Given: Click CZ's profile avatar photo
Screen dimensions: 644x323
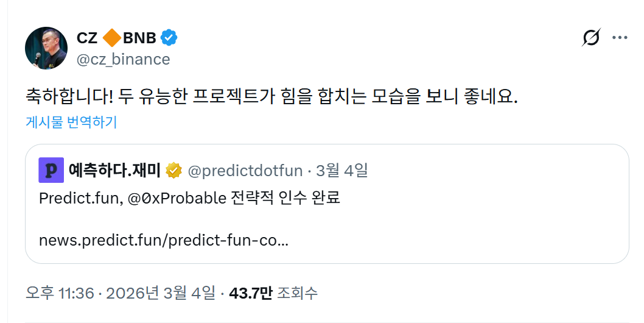Looking at the screenshot, I should click(46, 48).
